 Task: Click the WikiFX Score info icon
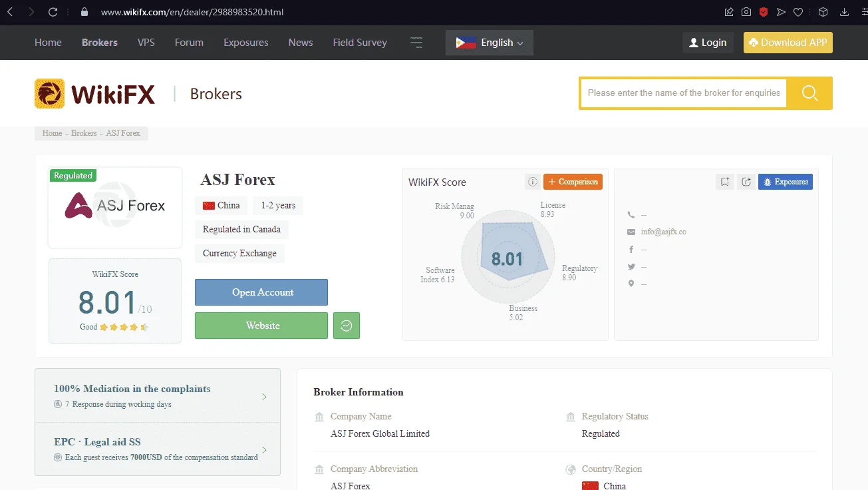tap(532, 182)
